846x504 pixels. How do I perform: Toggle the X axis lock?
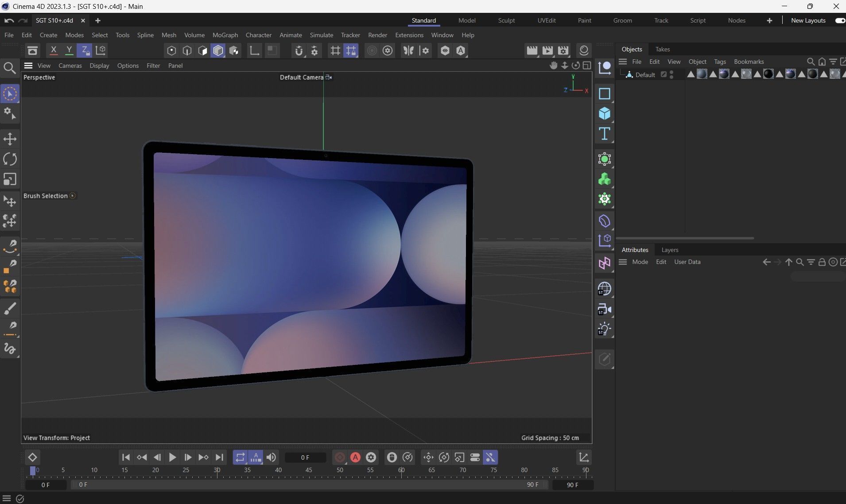(x=54, y=50)
